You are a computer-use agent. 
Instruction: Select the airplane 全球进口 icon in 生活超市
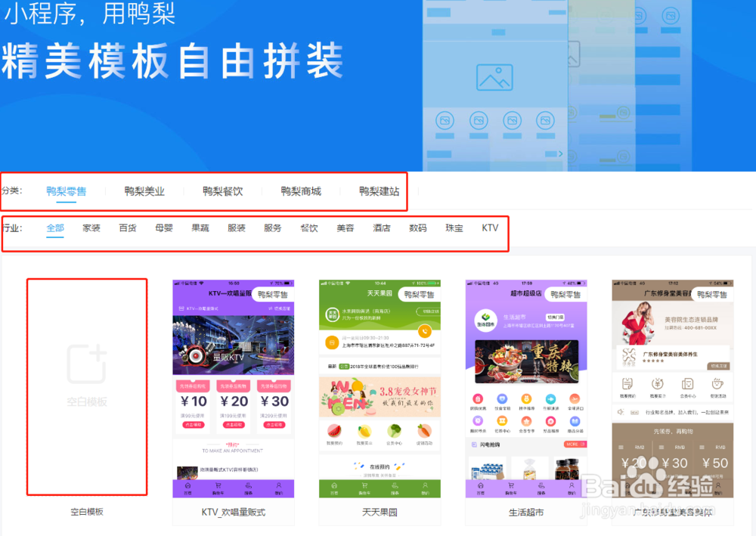pyautogui.click(x=575, y=398)
